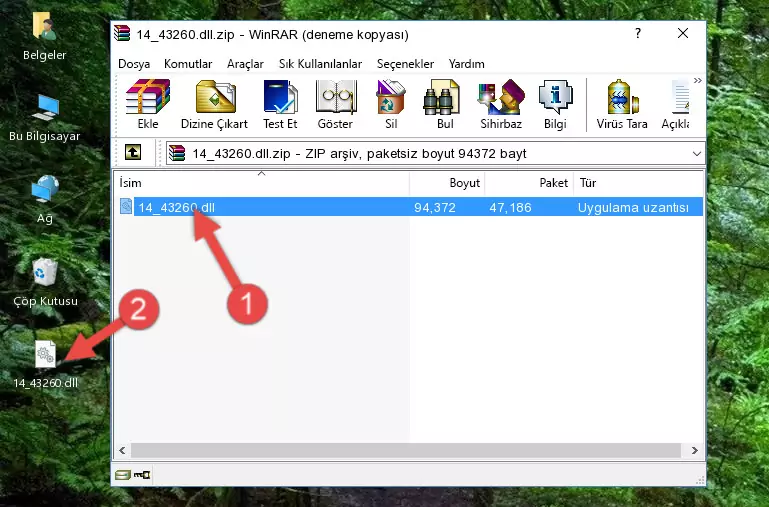Sort by the Boyut column header

click(x=447, y=183)
